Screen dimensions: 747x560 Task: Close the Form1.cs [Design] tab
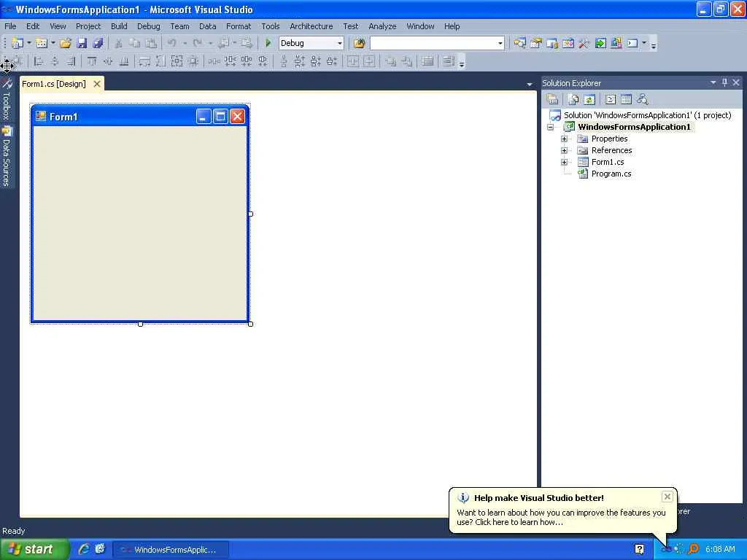[97, 84]
